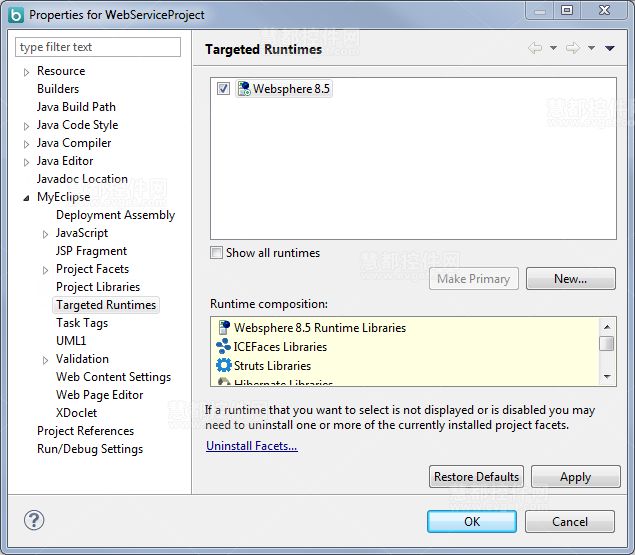Expand the Java Code Style node
This screenshot has height=555, width=635.
click(x=26, y=126)
